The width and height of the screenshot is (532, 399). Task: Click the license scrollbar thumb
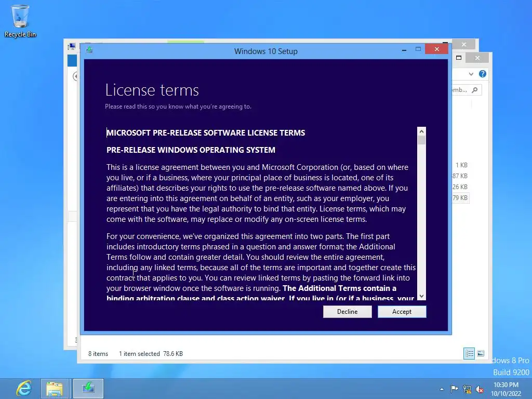421,140
